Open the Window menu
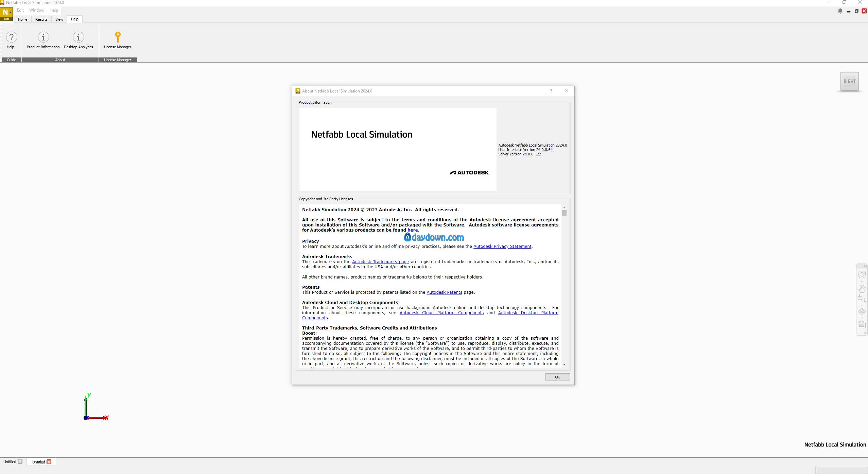868x474 pixels. pyautogui.click(x=37, y=10)
